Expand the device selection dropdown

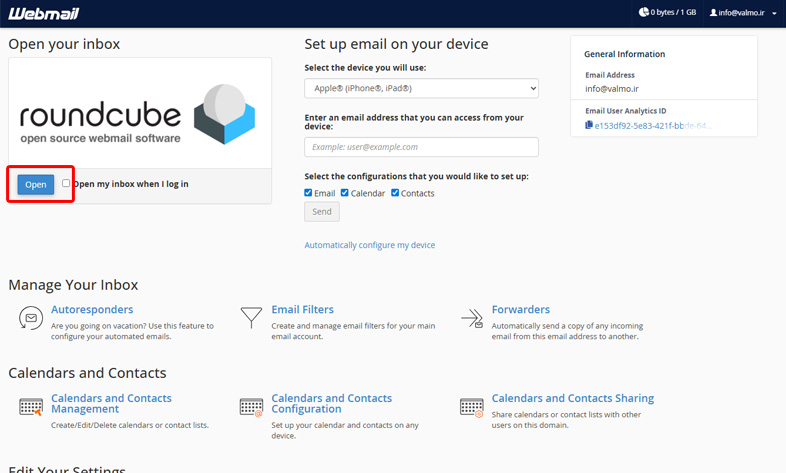pos(421,88)
